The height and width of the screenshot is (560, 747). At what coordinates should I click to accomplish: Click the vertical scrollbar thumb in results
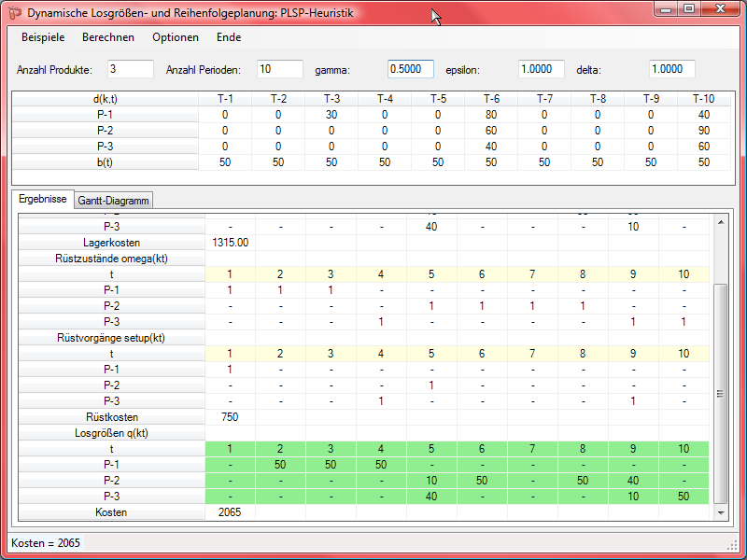pos(720,392)
